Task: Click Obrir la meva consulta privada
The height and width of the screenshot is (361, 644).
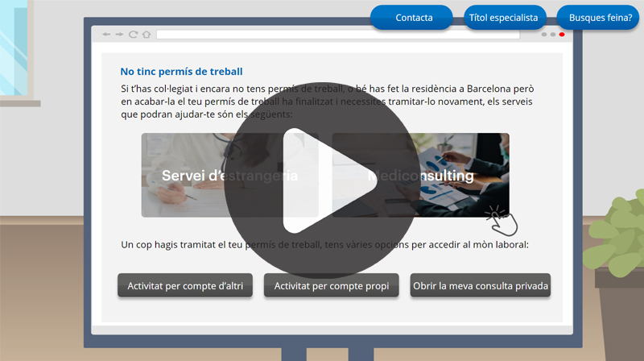Action: [x=481, y=285]
